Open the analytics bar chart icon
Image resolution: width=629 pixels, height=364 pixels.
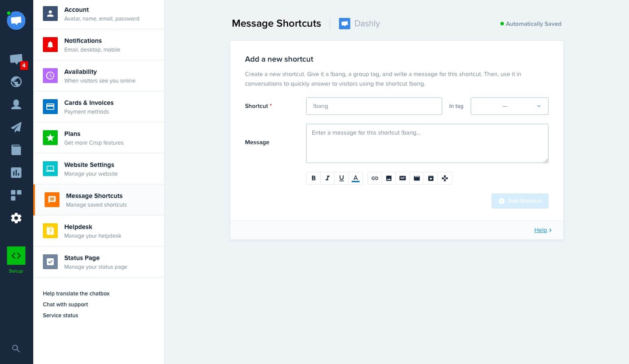(16, 173)
